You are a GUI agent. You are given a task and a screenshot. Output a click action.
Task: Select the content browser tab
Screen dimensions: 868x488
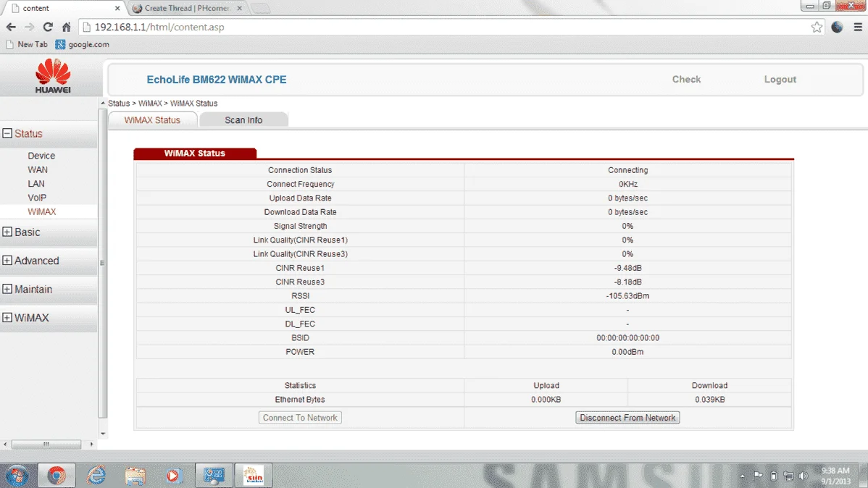point(62,8)
